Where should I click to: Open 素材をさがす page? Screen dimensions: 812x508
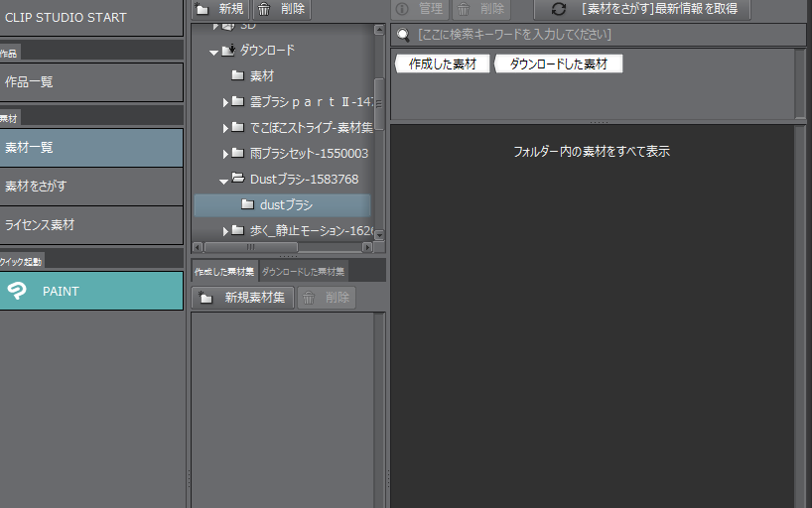(91, 187)
